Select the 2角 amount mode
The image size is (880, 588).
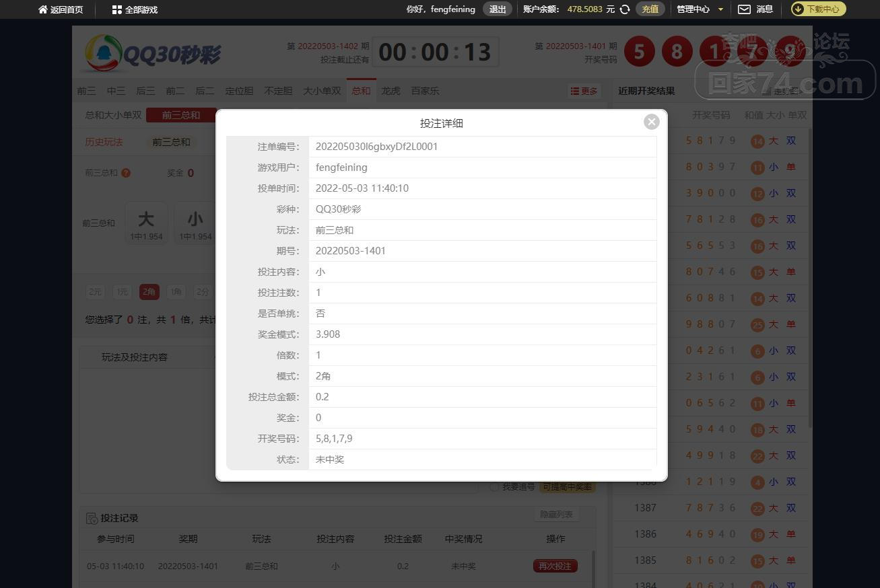tap(149, 292)
